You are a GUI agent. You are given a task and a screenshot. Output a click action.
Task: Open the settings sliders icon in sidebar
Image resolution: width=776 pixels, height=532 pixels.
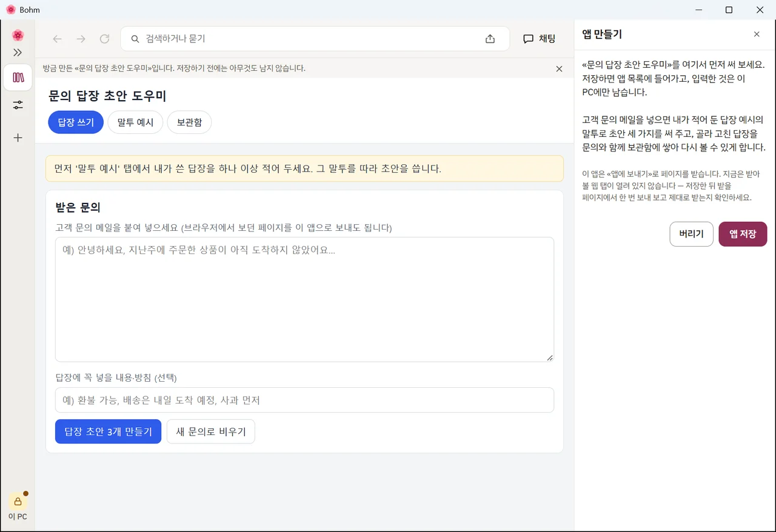18,105
